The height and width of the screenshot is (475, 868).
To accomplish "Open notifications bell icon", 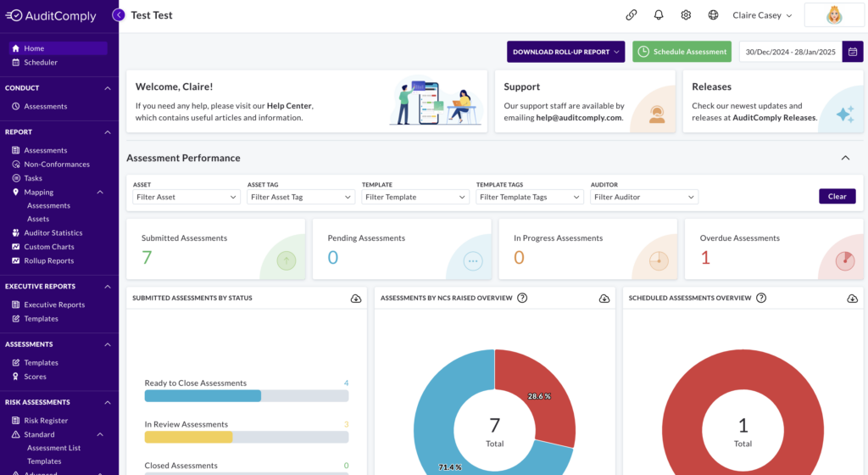I will (658, 15).
